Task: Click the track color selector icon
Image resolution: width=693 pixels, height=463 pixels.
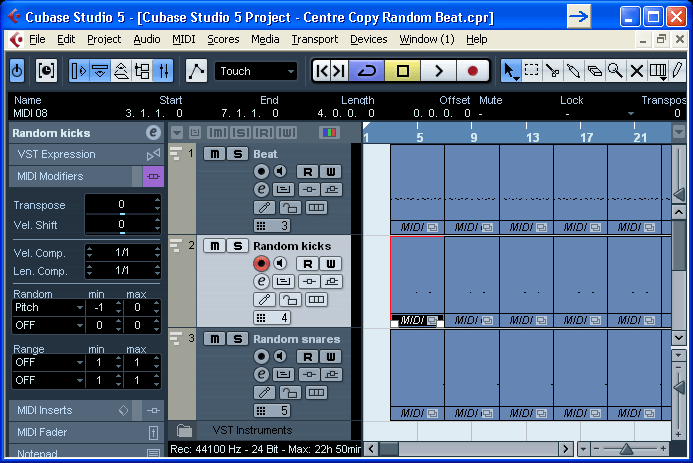Action: [329, 133]
